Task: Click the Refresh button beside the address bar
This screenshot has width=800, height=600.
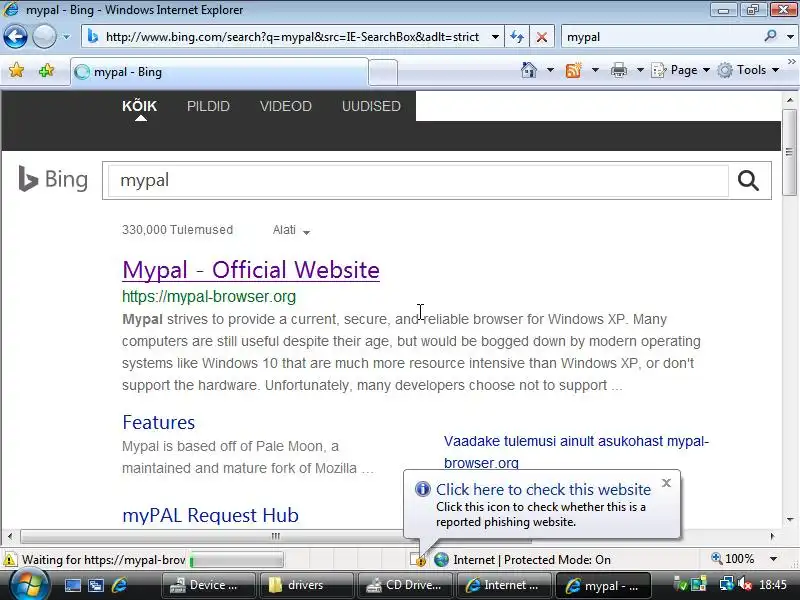Action: click(x=517, y=37)
